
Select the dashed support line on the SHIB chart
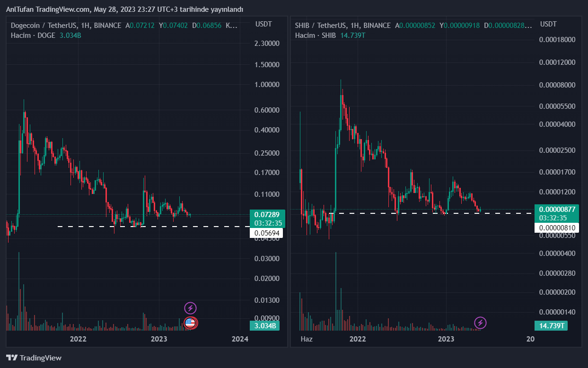[430, 213]
